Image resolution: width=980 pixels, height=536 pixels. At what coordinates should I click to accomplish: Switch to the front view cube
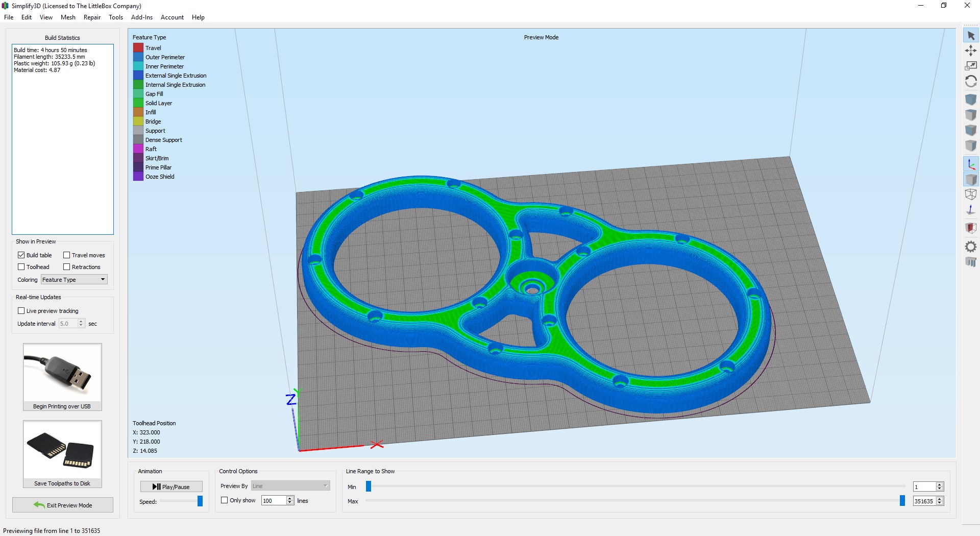point(971,130)
